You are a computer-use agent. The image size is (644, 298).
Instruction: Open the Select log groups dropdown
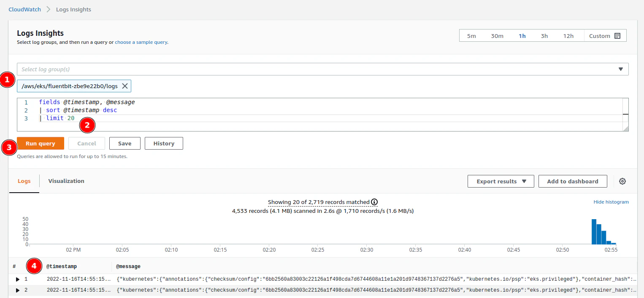pos(620,69)
